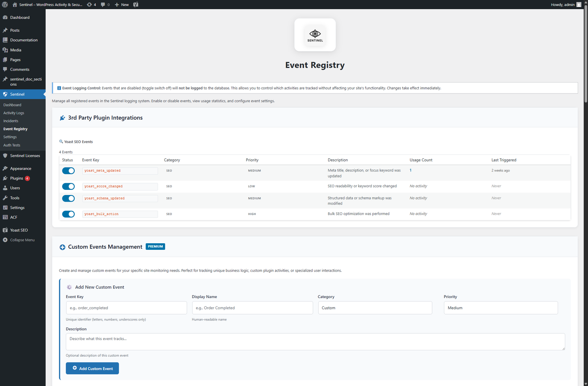Click the Event Key input field
The height and width of the screenshot is (386, 588).
(126, 308)
